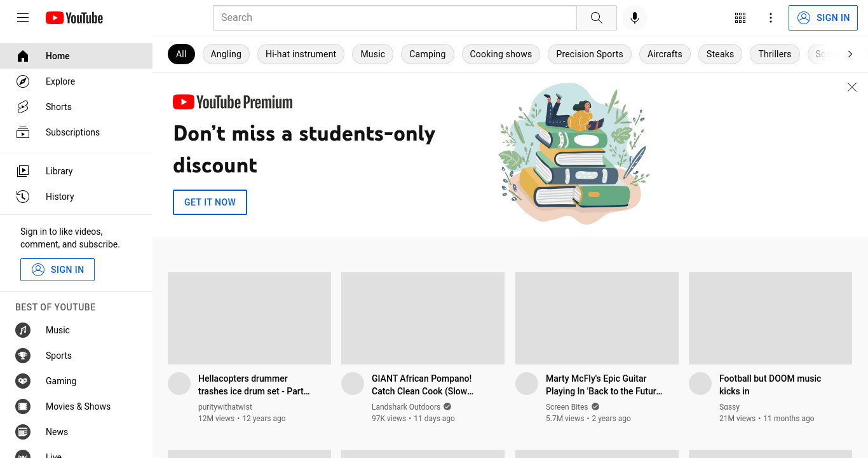Viewport: 868px width, 458px height.
Task: Click the History clock icon
Action: click(x=23, y=197)
